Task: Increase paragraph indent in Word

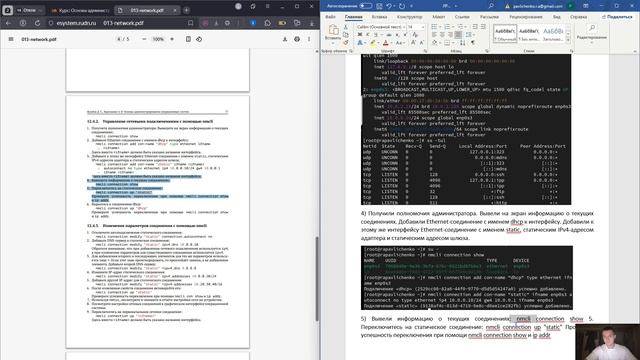Action: [483, 27]
